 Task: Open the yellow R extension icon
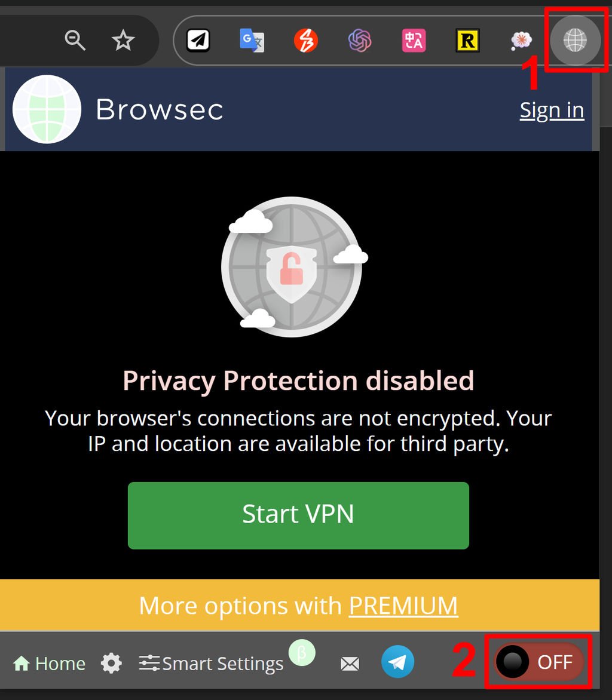click(x=467, y=41)
